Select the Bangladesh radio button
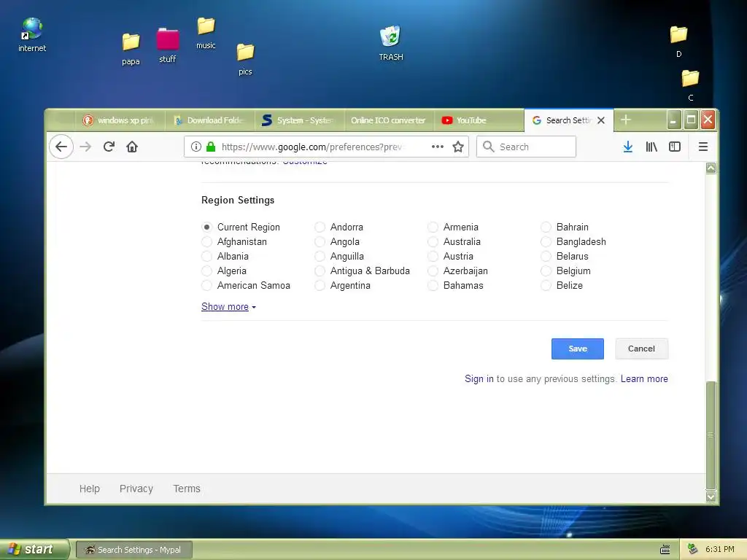The image size is (747, 560). pos(546,242)
